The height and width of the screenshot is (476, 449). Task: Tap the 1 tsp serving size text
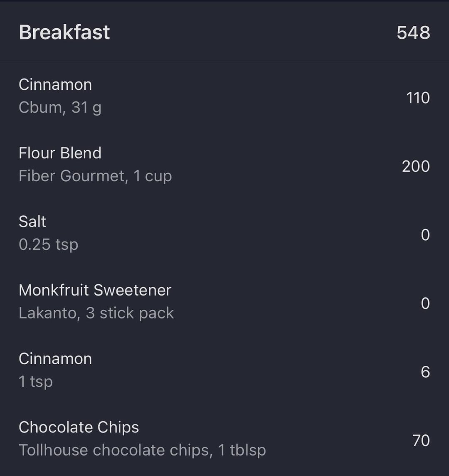pos(36,382)
